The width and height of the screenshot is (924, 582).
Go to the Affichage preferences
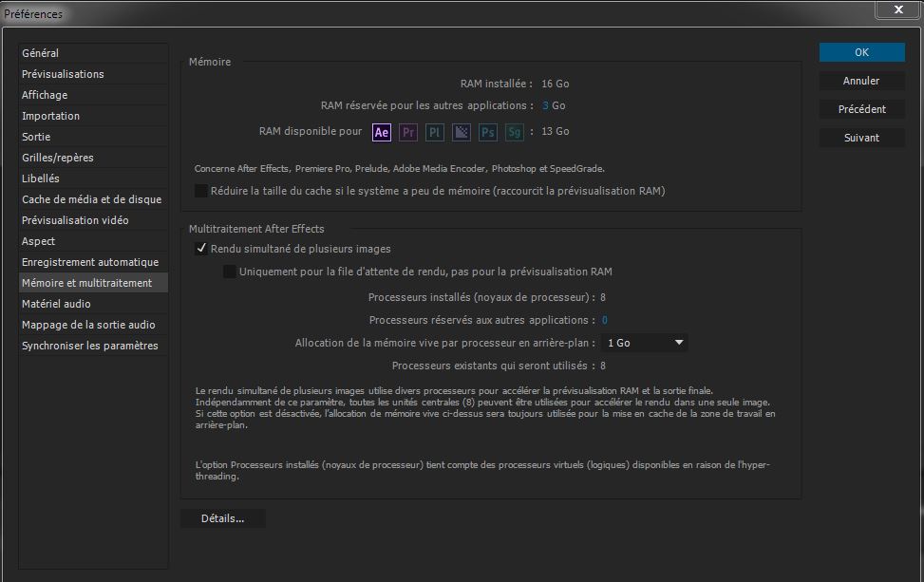pyautogui.click(x=93, y=95)
